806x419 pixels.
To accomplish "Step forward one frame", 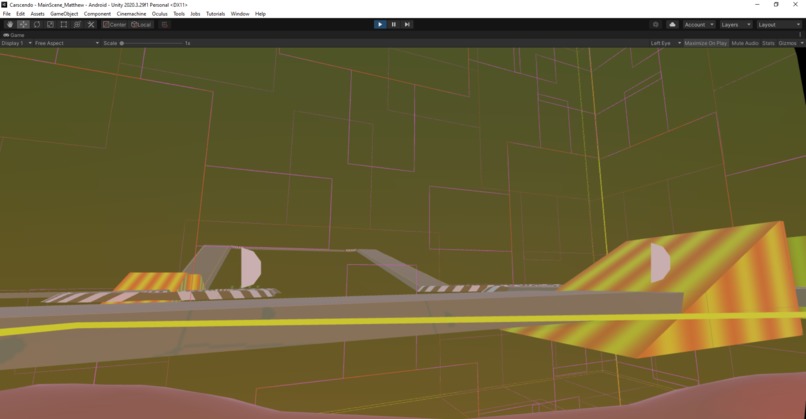I will click(407, 25).
